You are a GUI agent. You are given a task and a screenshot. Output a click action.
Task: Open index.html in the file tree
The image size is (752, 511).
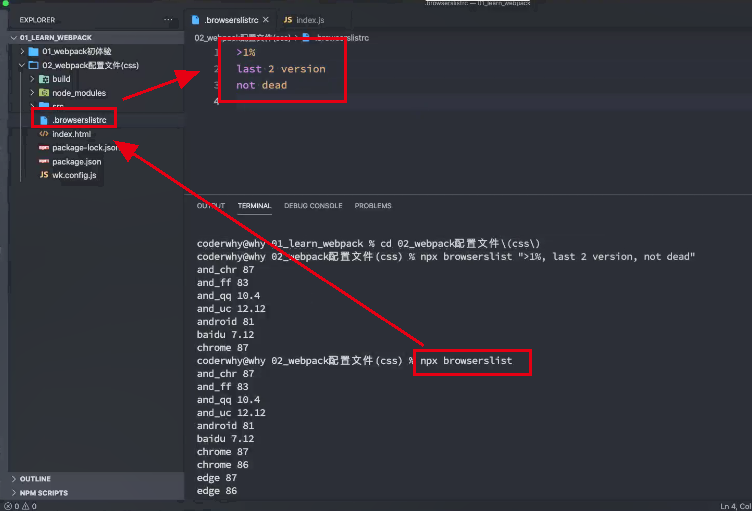coord(71,134)
